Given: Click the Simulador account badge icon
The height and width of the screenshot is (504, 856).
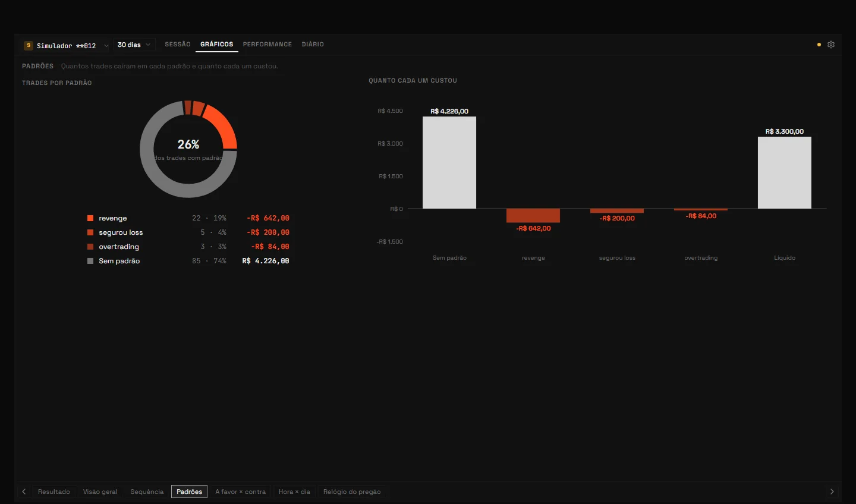Looking at the screenshot, I should [x=28, y=45].
